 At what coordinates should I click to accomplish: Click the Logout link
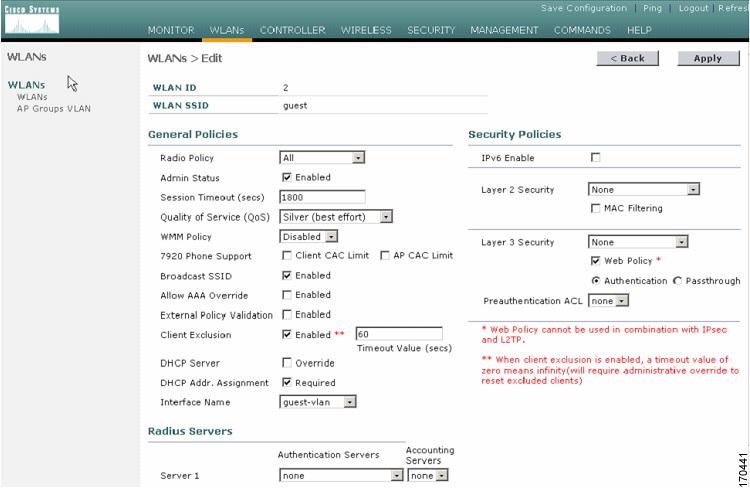(x=694, y=8)
